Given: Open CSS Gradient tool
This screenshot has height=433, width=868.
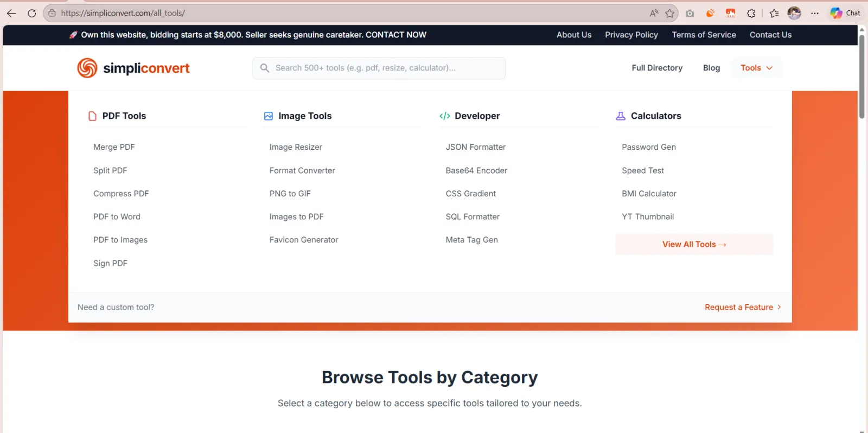Looking at the screenshot, I should [471, 194].
